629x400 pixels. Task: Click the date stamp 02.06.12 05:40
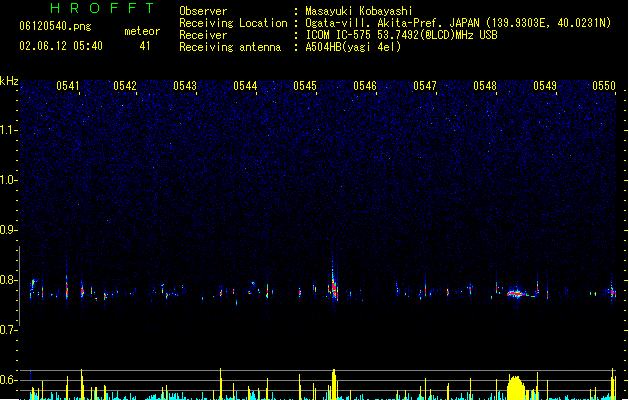point(61,46)
